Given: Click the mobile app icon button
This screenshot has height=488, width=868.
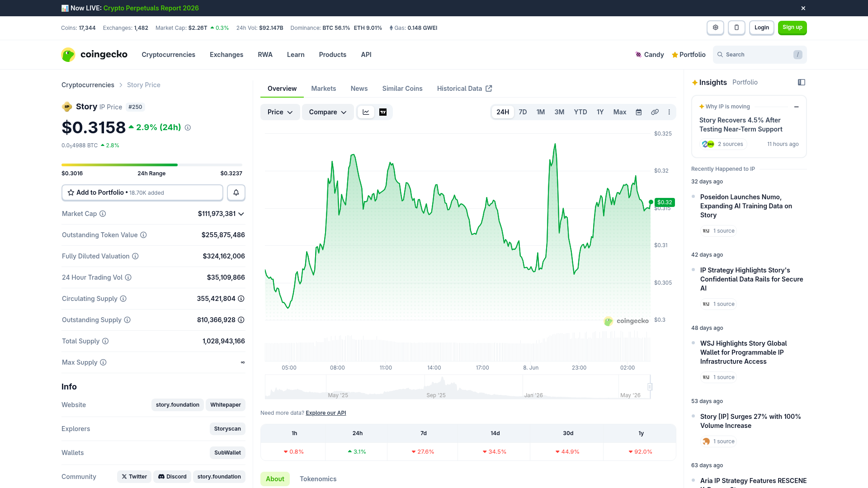Looking at the screenshot, I should pos(736,28).
